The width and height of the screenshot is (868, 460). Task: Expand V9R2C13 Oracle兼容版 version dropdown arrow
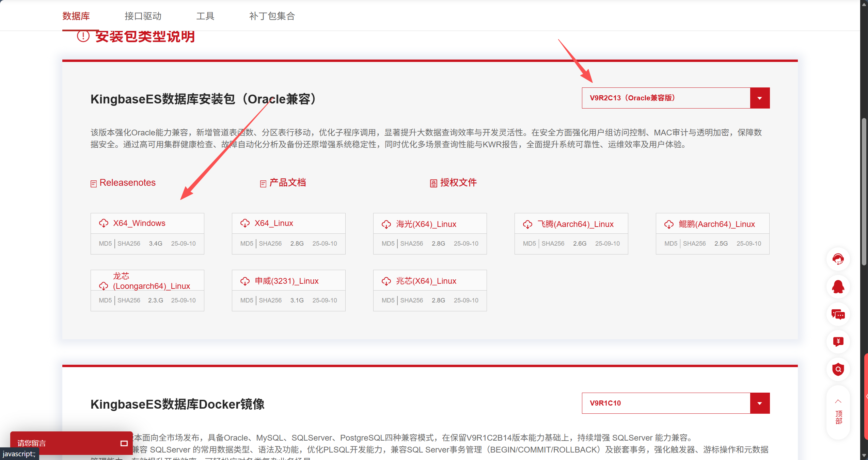[x=760, y=98]
